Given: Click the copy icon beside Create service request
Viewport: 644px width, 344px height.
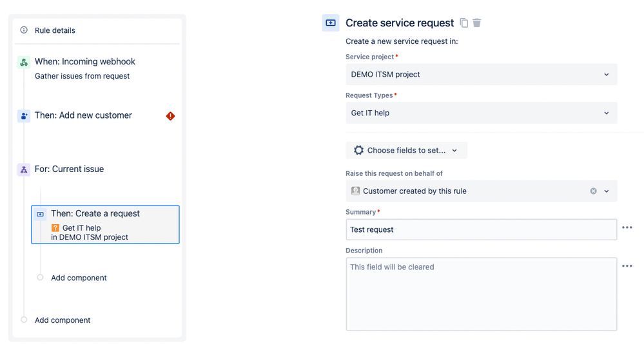Looking at the screenshot, I should [464, 23].
